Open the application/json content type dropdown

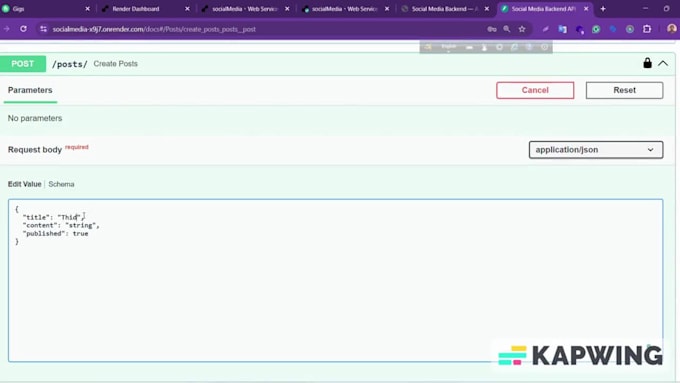[595, 150]
